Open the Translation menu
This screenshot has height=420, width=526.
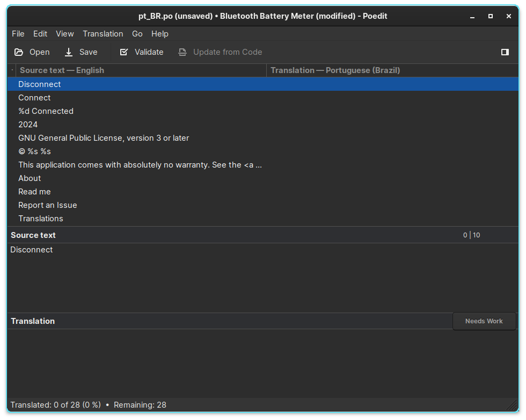(x=103, y=34)
